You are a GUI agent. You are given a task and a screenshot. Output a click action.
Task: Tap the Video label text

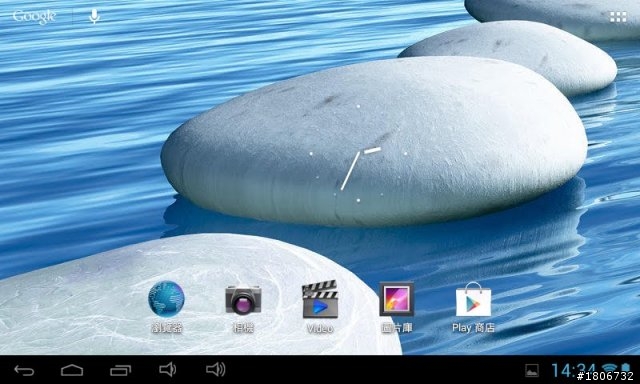320,328
